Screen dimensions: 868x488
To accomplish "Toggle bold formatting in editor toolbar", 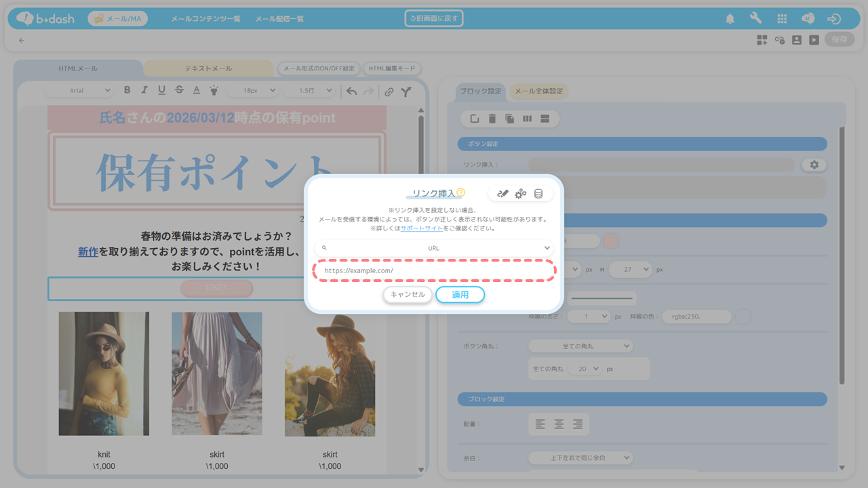I will (127, 90).
